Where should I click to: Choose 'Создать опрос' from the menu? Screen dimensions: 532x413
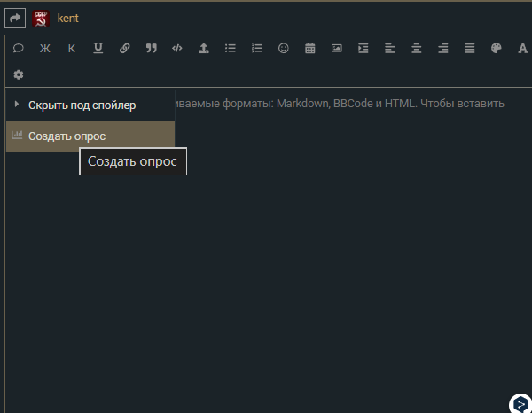pyautogui.click(x=66, y=136)
